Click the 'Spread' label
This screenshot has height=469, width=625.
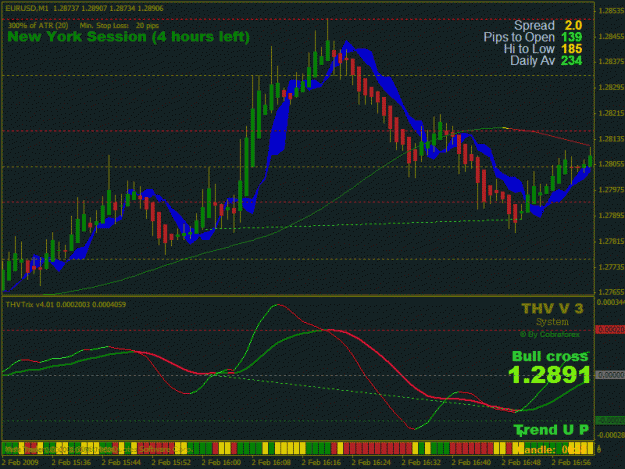(x=534, y=26)
